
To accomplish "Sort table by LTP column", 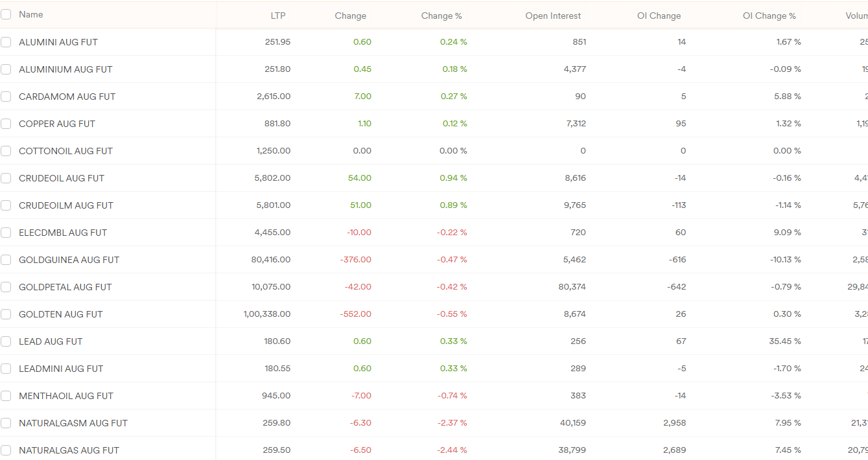I will tap(277, 16).
